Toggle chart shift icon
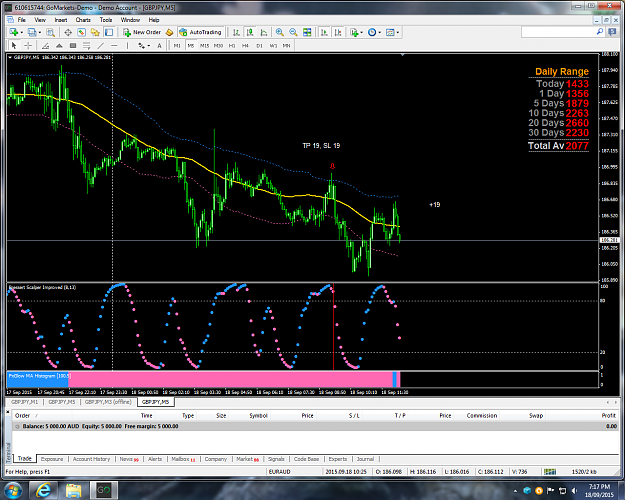The width and height of the screenshot is (625, 500). [338, 32]
